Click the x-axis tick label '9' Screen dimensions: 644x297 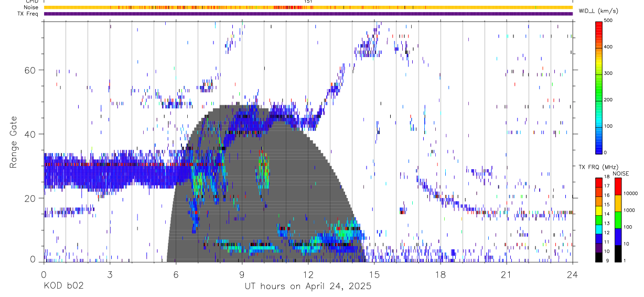click(242, 274)
